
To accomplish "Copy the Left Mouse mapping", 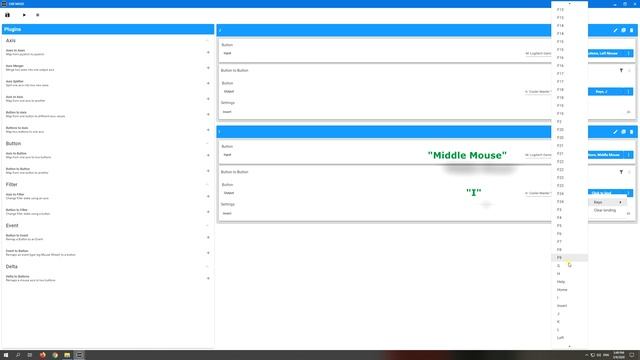I will (x=623, y=30).
